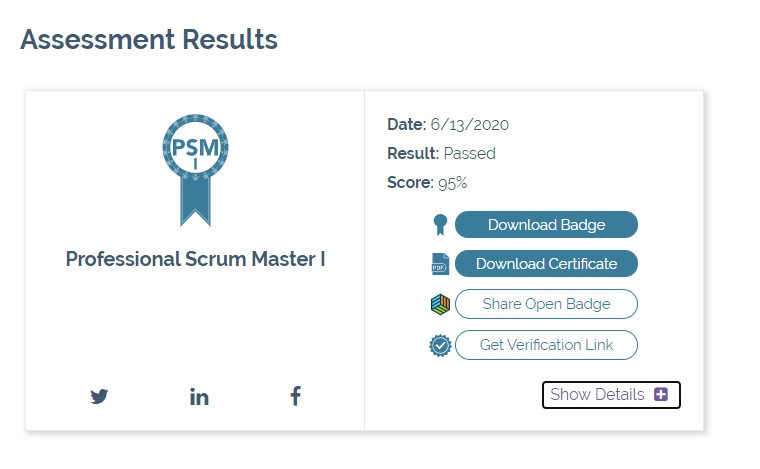Click the 6/13/2020 date value
The image size is (760, 469).
click(470, 125)
